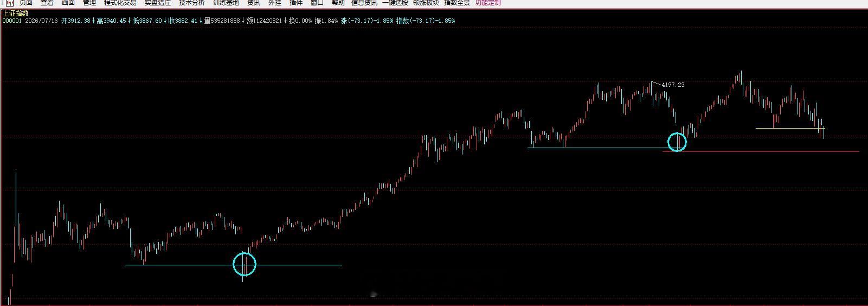
Task: Click the 领涨板块 button
Action: [426, 3]
